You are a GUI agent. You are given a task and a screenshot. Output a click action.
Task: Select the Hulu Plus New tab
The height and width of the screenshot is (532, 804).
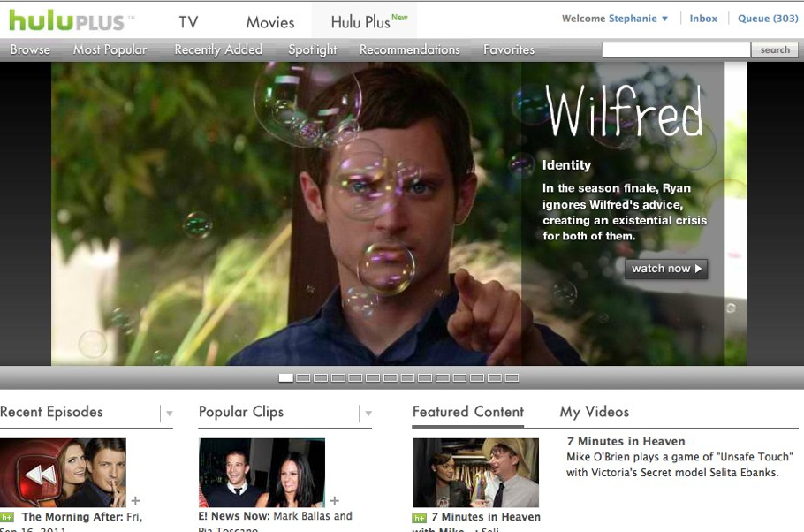[x=364, y=20]
